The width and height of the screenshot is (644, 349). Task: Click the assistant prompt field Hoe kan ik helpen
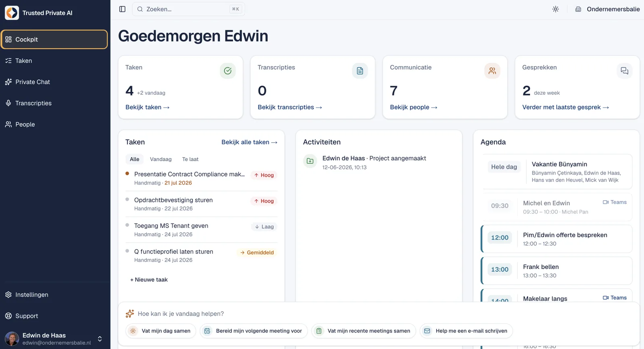click(x=378, y=314)
